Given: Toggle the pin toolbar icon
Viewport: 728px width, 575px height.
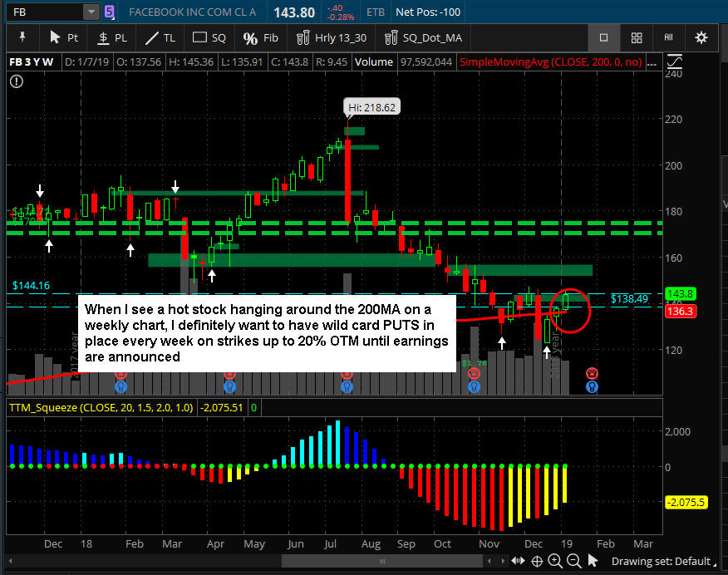Looking at the screenshot, I should tap(22, 37).
